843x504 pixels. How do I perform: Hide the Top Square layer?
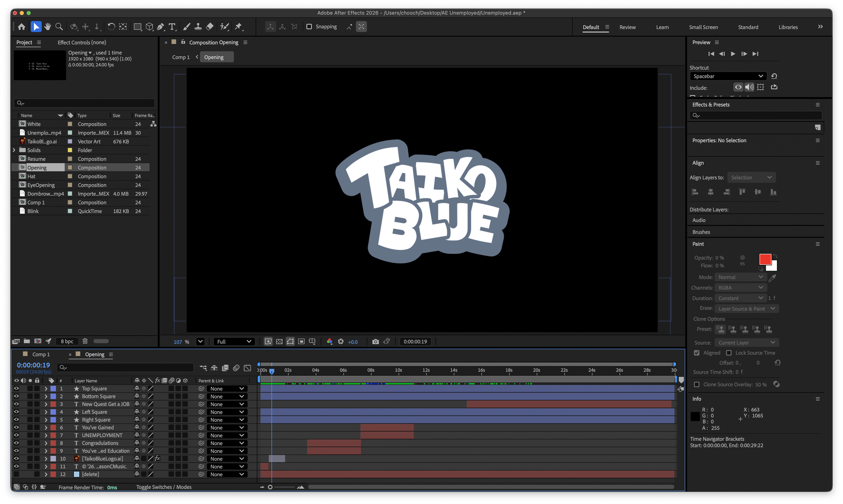coord(16,388)
